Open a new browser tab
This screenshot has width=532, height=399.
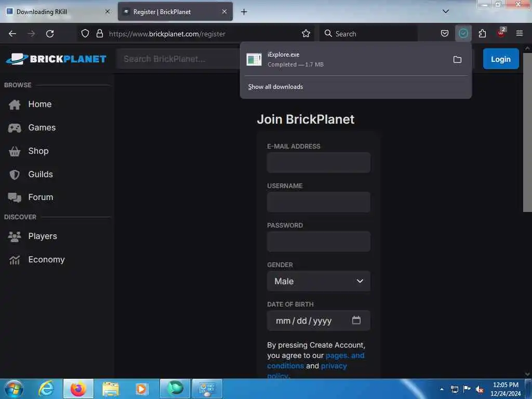244,12
